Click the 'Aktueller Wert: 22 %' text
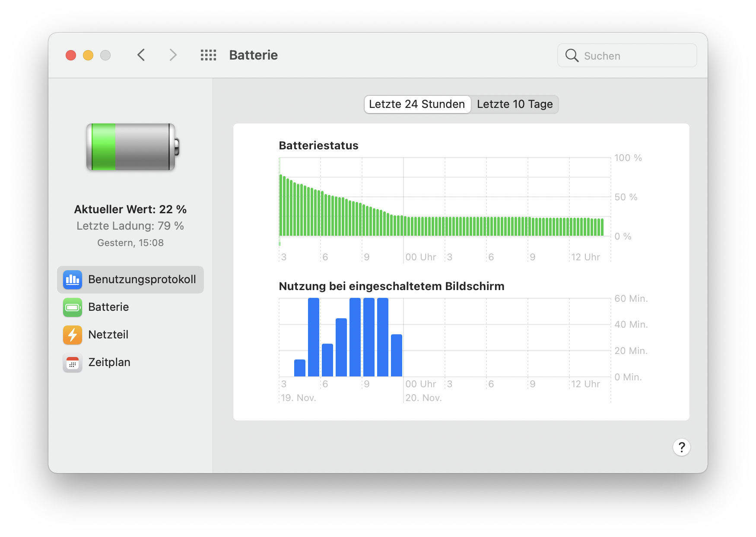 tap(130, 209)
